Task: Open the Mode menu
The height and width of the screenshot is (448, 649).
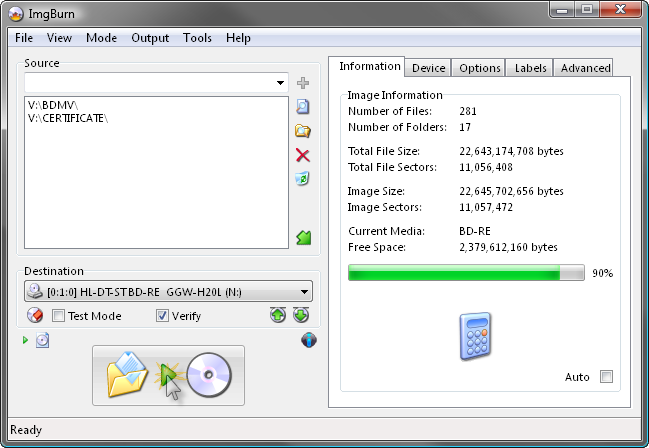Action: tap(101, 38)
